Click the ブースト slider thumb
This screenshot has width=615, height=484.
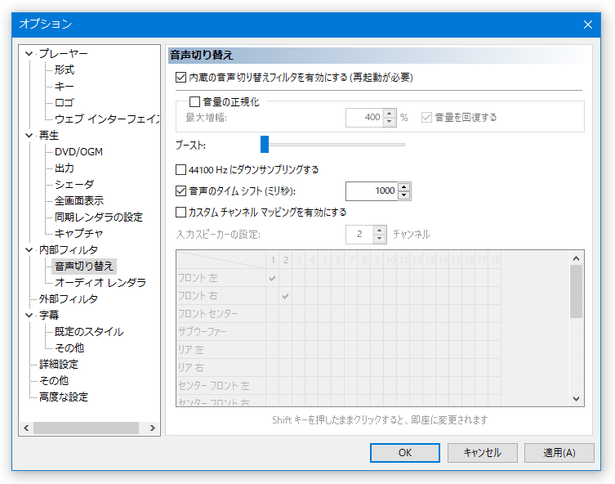[x=265, y=144]
